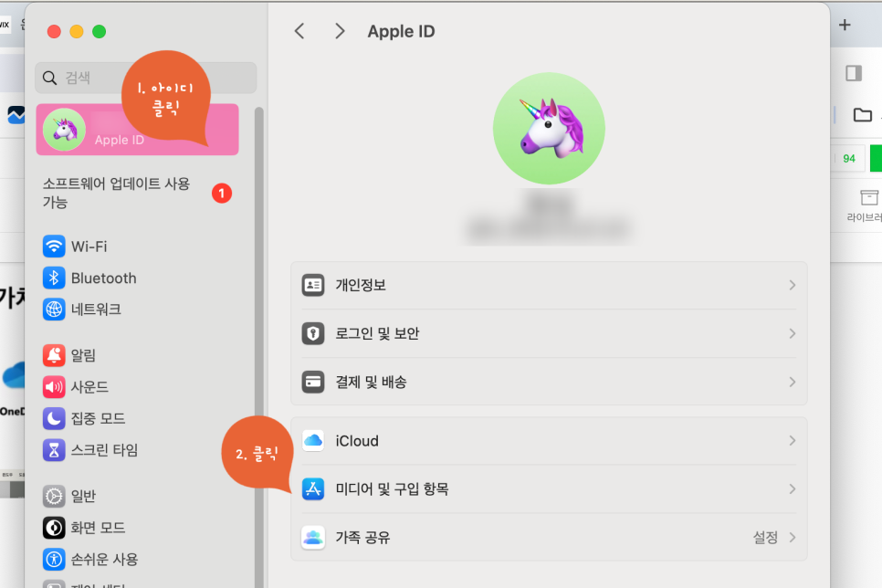Expand 결제 및 배송 row chevron
Viewport: 882px width, 588px height.
point(792,382)
